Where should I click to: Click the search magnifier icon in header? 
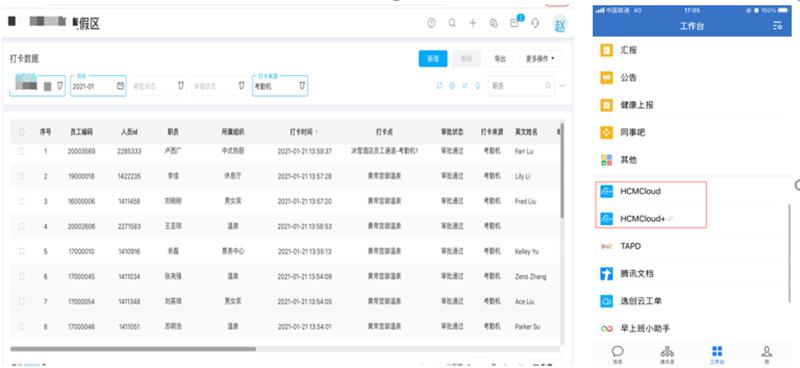tap(452, 23)
